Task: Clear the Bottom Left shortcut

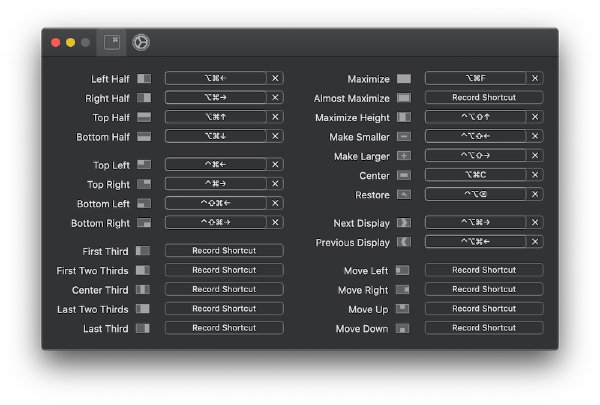Action: [275, 203]
